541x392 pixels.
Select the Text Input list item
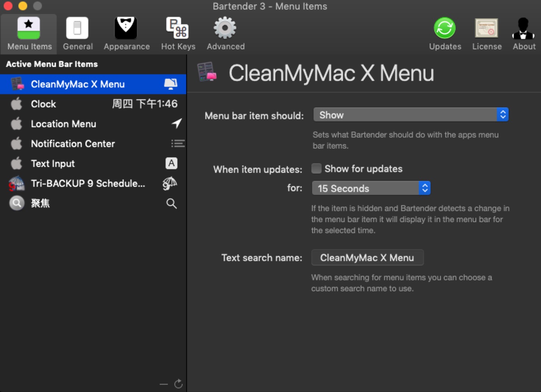tap(93, 164)
